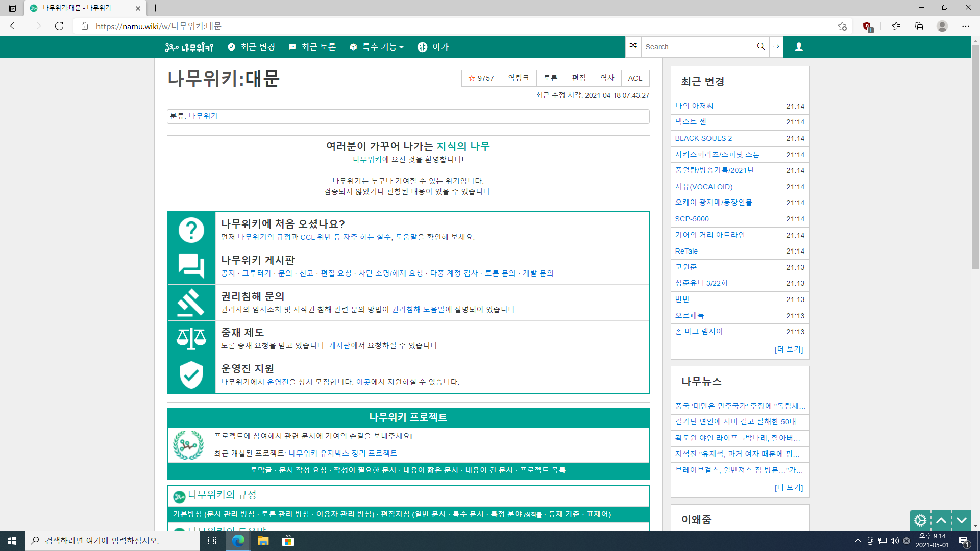The width and height of the screenshot is (980, 551).
Task: Click the gavel rights-infringement icon
Action: point(191,303)
